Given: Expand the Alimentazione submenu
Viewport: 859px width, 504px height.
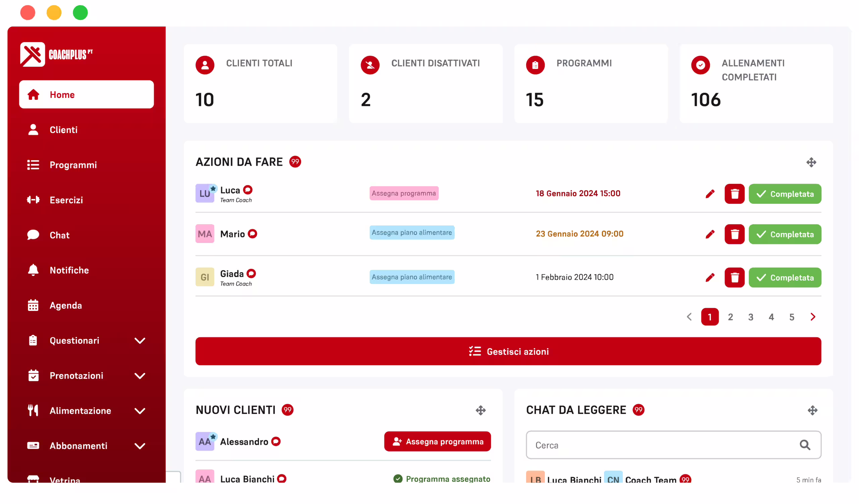Looking at the screenshot, I should [140, 411].
